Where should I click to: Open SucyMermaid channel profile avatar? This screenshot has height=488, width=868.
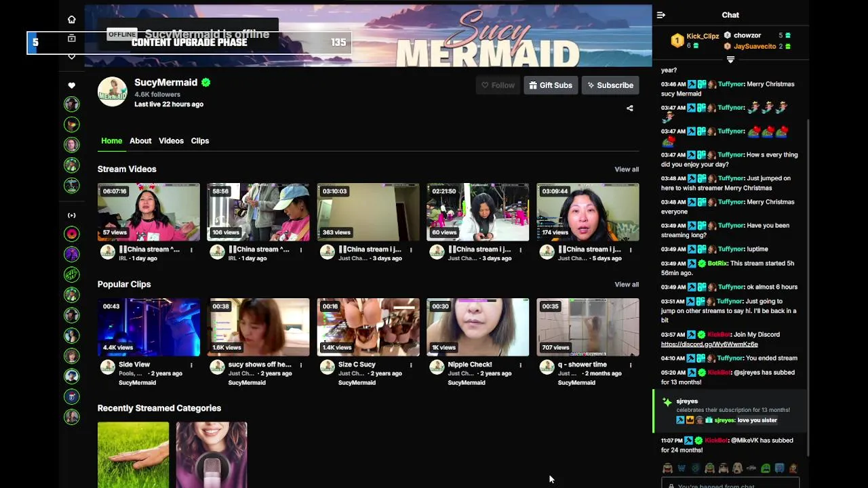click(113, 91)
